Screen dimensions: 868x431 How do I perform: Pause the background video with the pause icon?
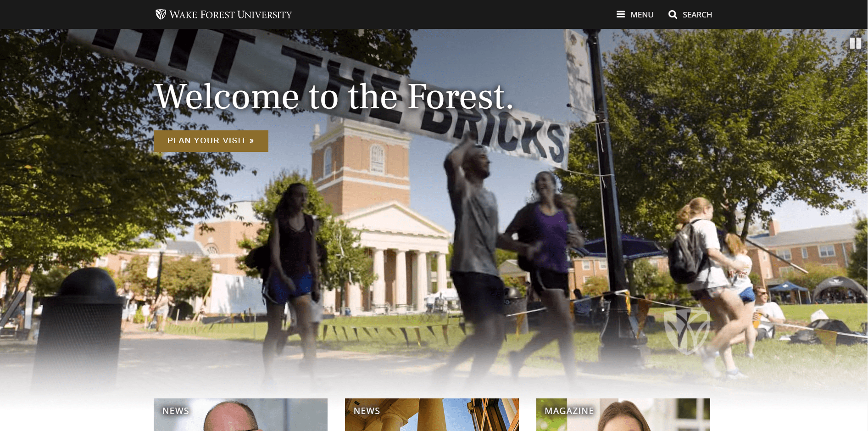tap(856, 43)
